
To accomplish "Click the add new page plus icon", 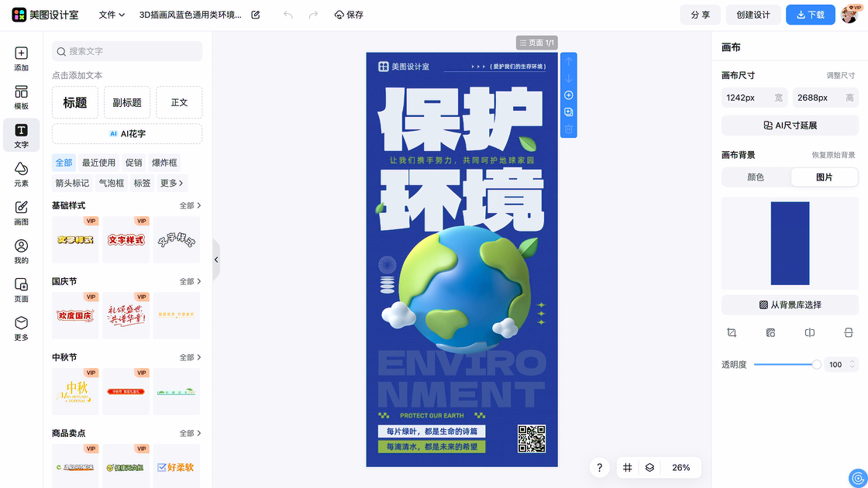I will pos(569,95).
